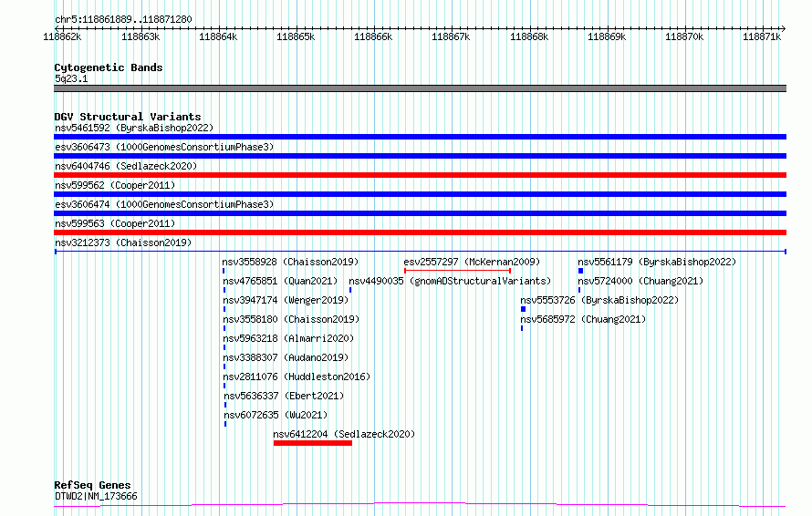
Task: Click the nsv599563 (Cooper2011) label
Action: click(x=115, y=223)
